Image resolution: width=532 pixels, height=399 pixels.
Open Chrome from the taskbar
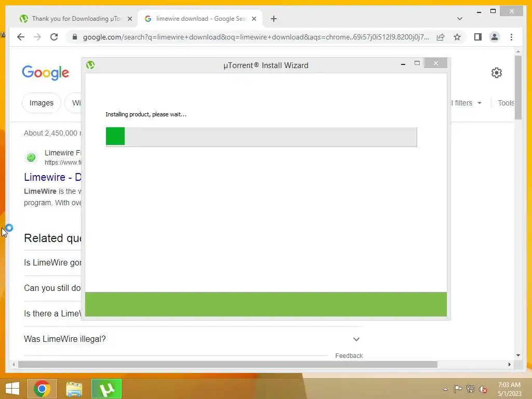(x=42, y=389)
